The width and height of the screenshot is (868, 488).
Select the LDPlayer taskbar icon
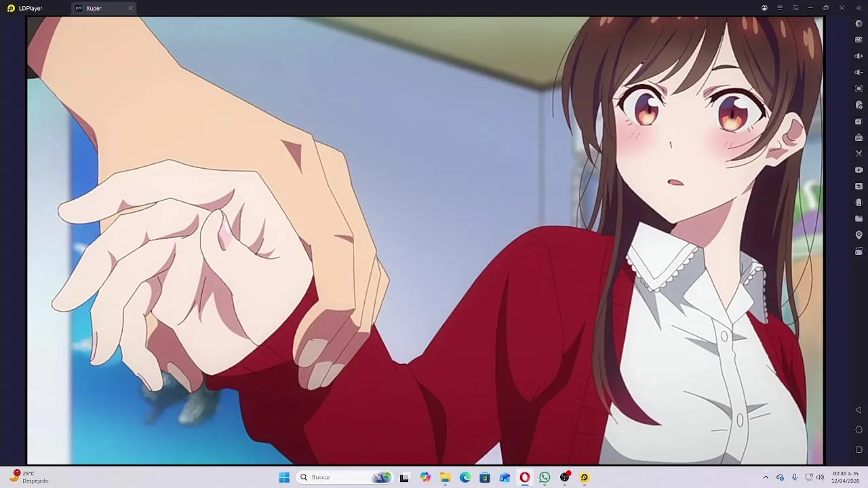pyautogui.click(x=585, y=477)
